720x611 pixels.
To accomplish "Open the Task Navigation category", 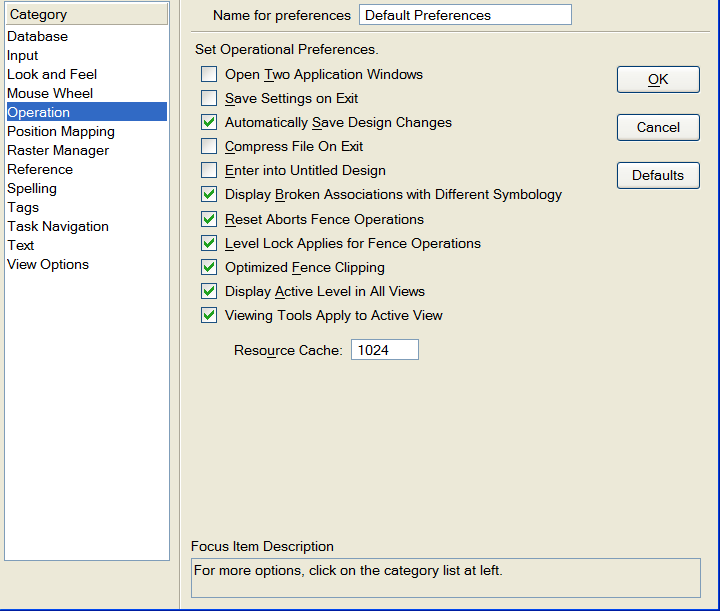I will click(87, 226).
